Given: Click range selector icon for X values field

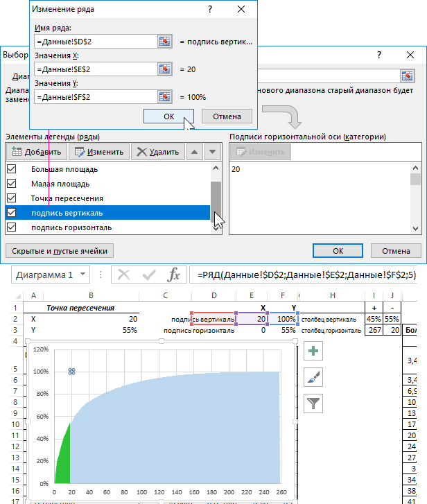Looking at the screenshot, I should (165, 69).
